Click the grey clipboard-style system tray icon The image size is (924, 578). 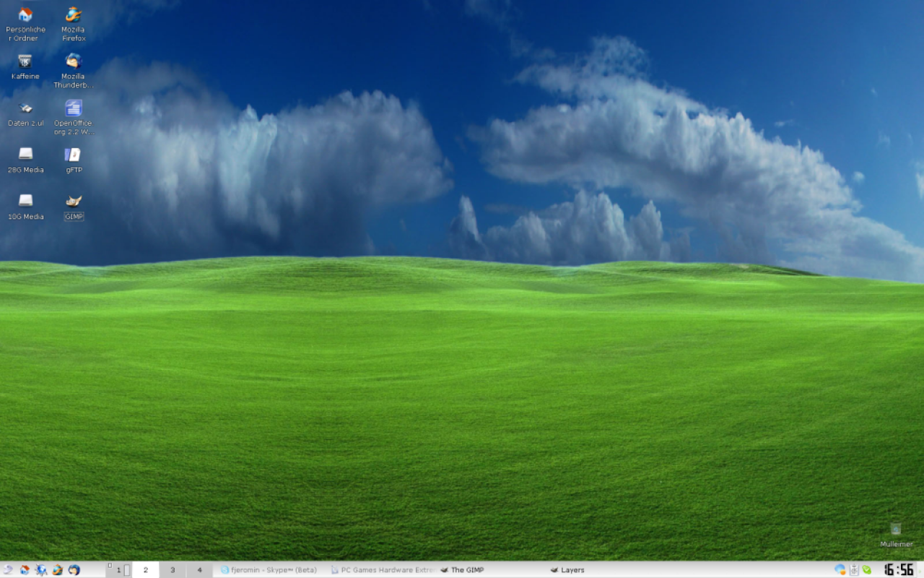(x=854, y=569)
